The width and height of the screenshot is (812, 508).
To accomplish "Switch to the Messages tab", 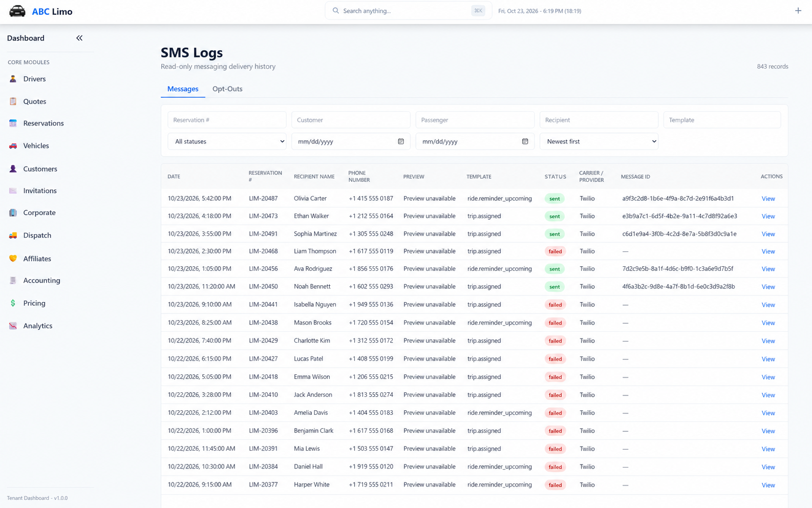I will coord(183,89).
